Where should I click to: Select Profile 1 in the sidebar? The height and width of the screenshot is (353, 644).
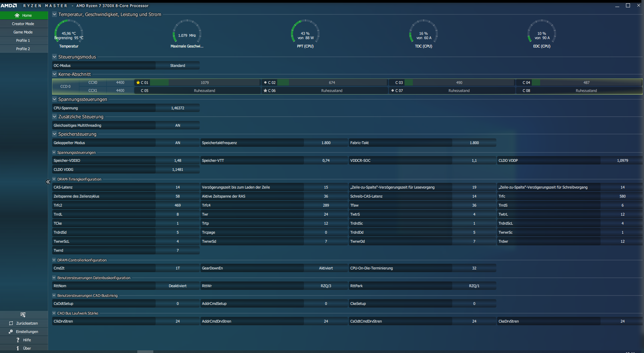click(24, 40)
